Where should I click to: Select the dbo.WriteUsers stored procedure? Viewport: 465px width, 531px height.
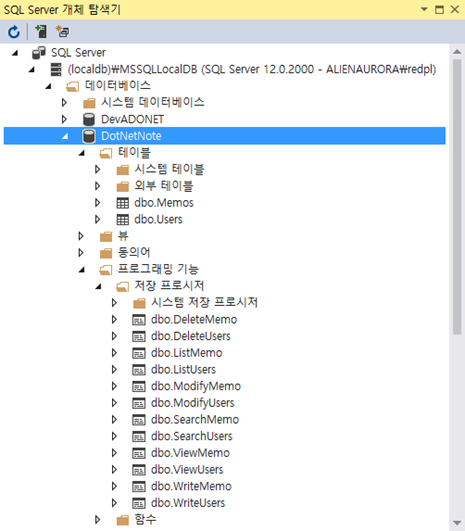point(188,503)
